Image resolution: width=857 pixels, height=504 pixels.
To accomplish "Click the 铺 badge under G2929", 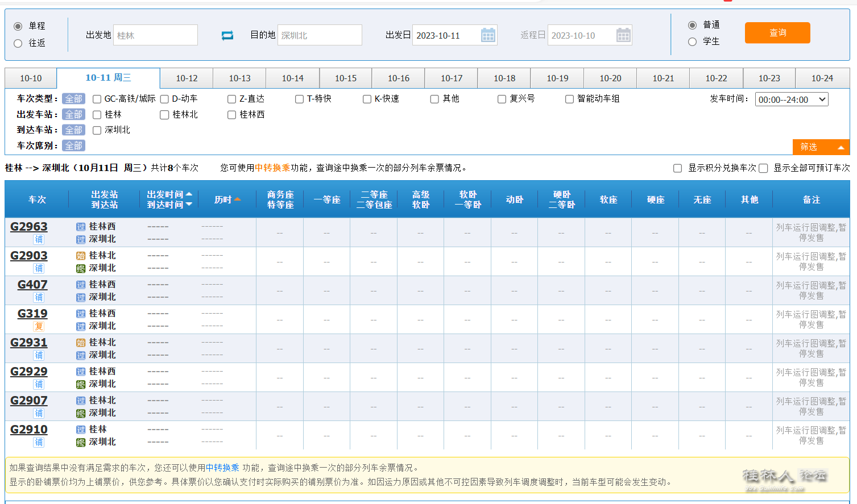I will pos(39,384).
